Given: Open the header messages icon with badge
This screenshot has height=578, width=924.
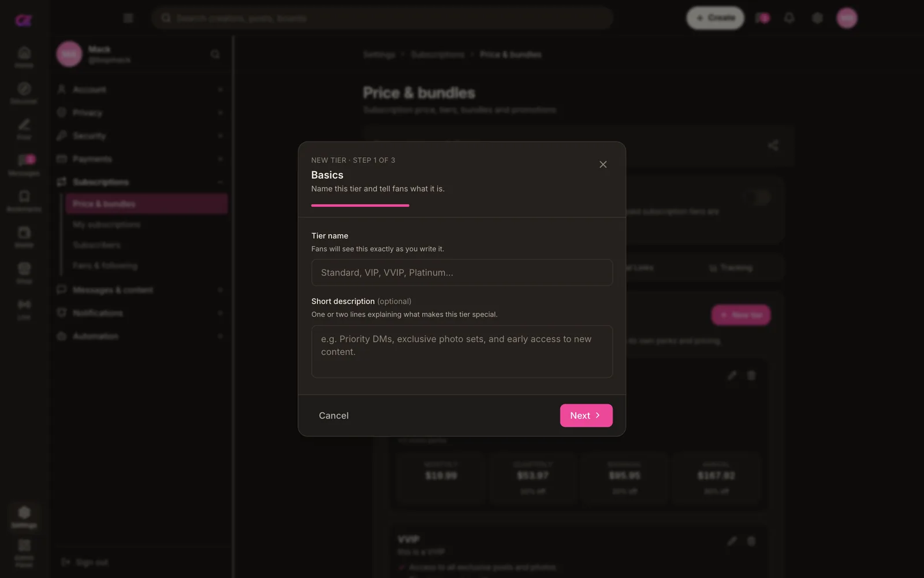Looking at the screenshot, I should 762,18.
